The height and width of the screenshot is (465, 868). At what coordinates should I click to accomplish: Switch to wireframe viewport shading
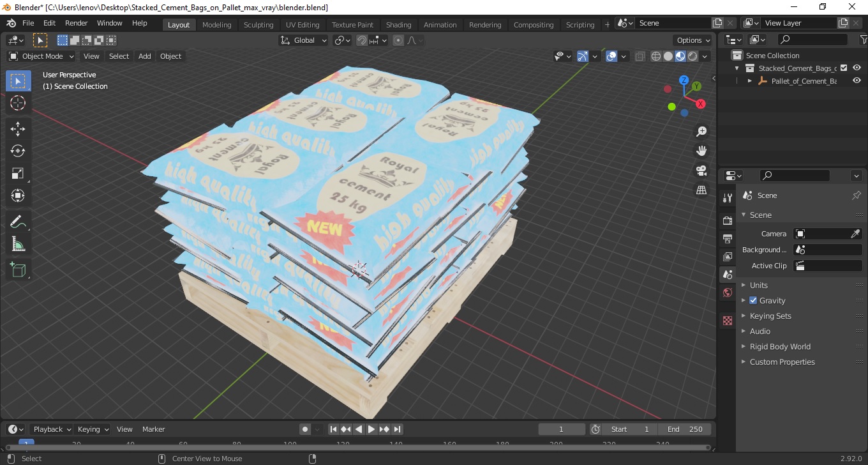[x=656, y=56]
